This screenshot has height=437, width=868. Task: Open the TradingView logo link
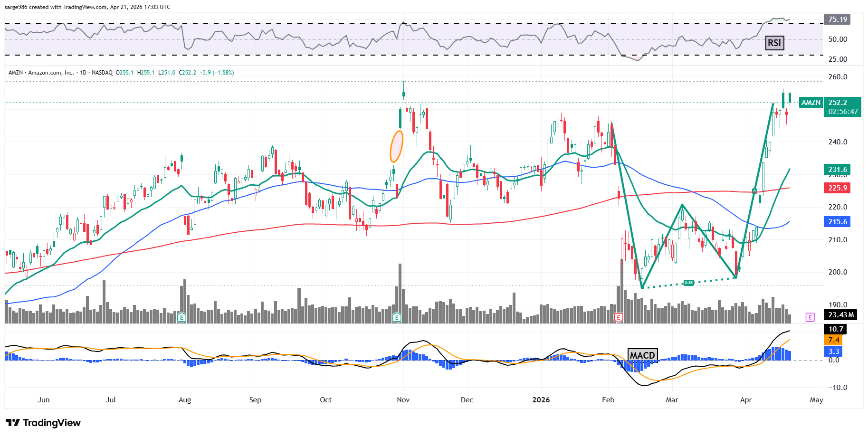pos(43,423)
